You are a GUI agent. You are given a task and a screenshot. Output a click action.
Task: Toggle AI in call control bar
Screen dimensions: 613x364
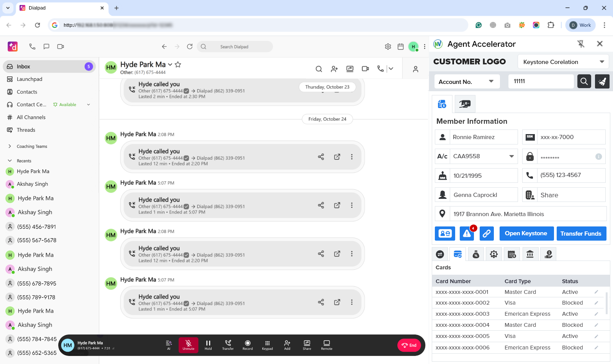[169, 345]
